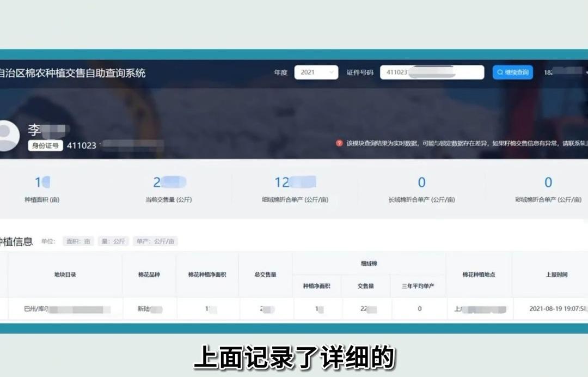Select the 彩绒棉折合单产 statistic card

tap(548, 189)
